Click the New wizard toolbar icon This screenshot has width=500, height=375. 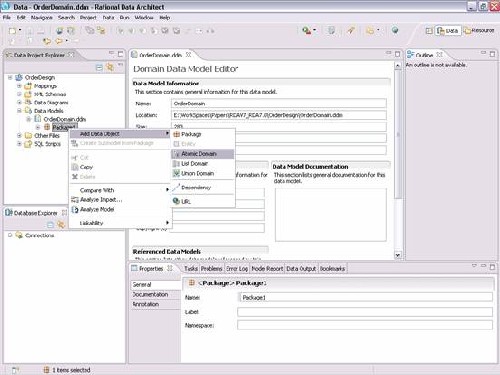pyautogui.click(x=12, y=31)
